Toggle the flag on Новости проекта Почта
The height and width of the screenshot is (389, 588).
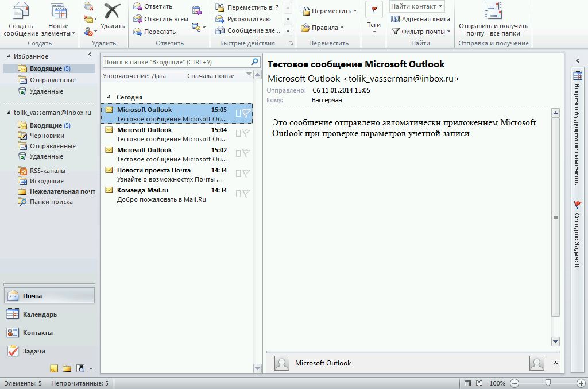[246, 174]
